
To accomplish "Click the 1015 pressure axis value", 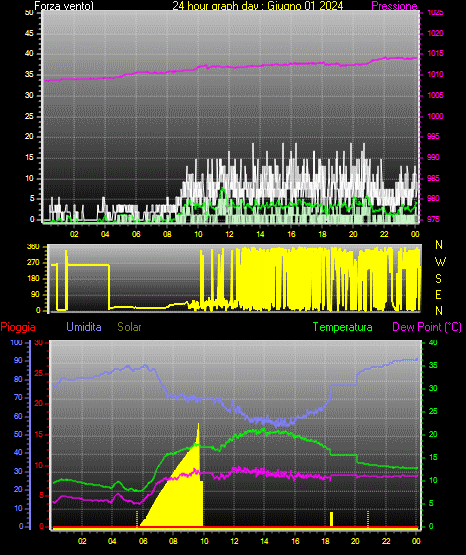I will (x=435, y=53).
